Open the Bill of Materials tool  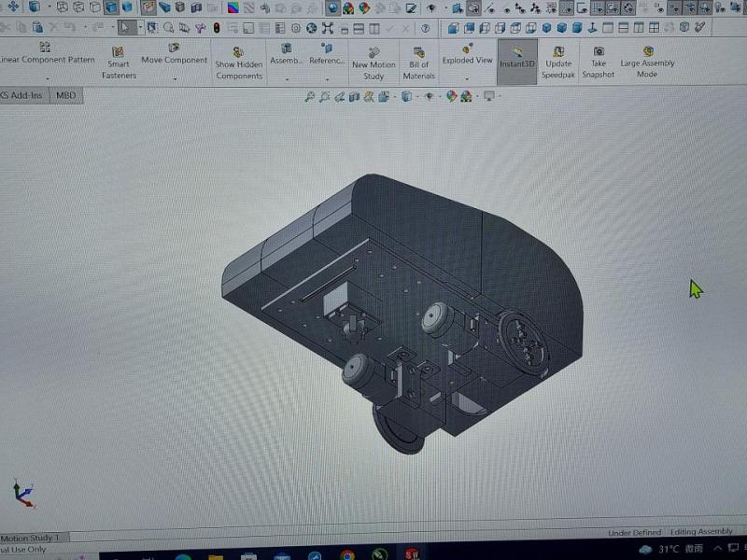(418, 63)
